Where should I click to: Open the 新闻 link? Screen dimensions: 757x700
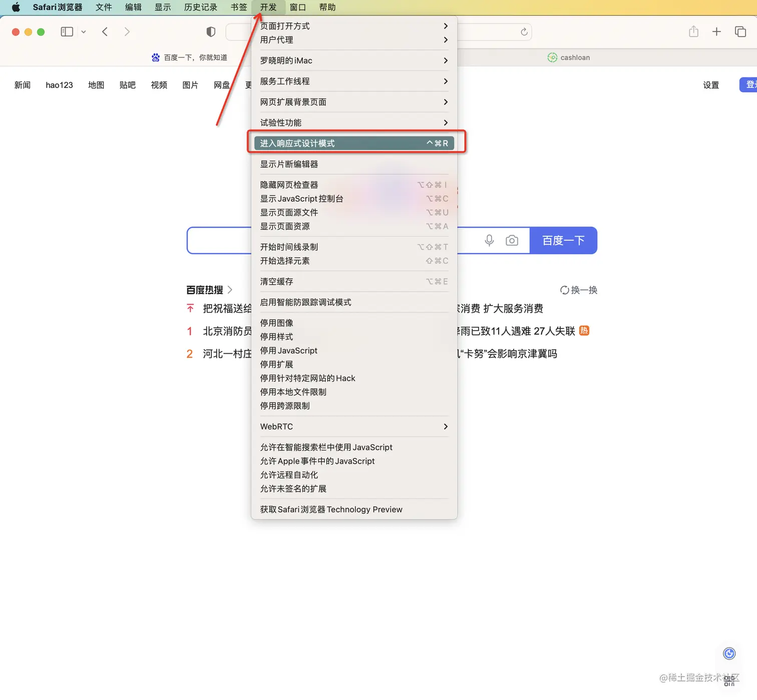point(23,85)
